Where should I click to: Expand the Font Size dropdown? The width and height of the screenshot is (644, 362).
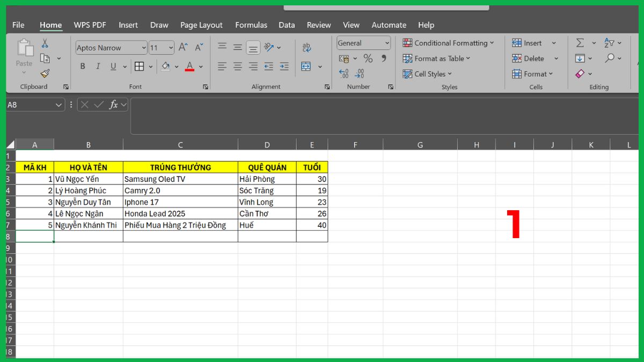click(x=172, y=47)
